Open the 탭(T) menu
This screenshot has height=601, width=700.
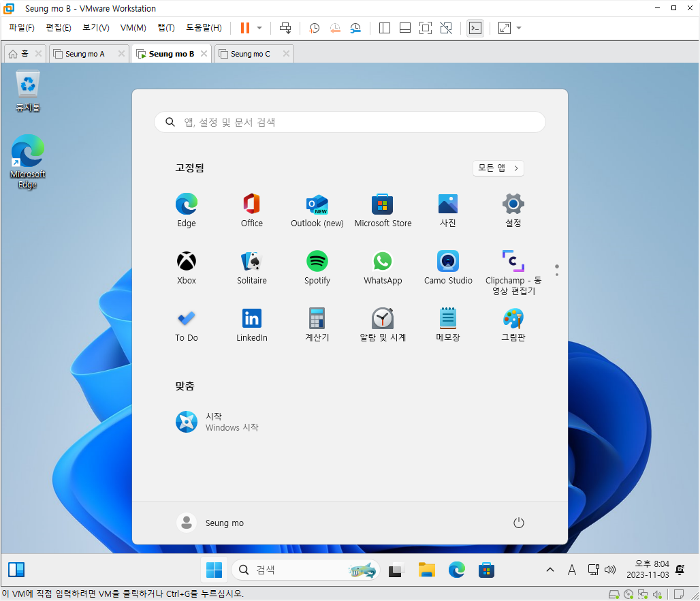click(166, 28)
